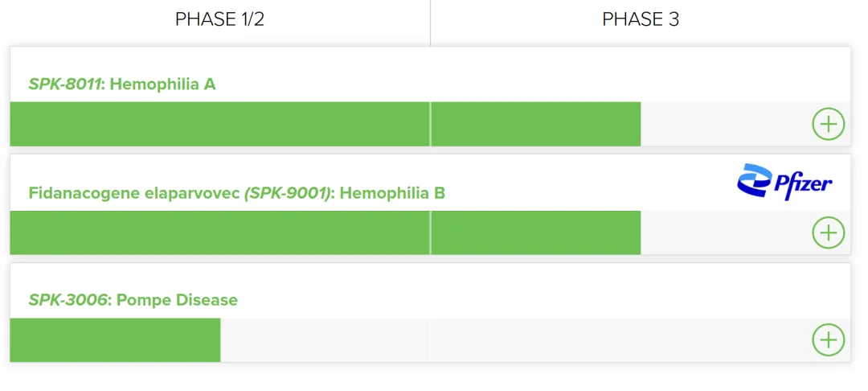
Task: Click the Pfizer logo
Action: [x=784, y=182]
